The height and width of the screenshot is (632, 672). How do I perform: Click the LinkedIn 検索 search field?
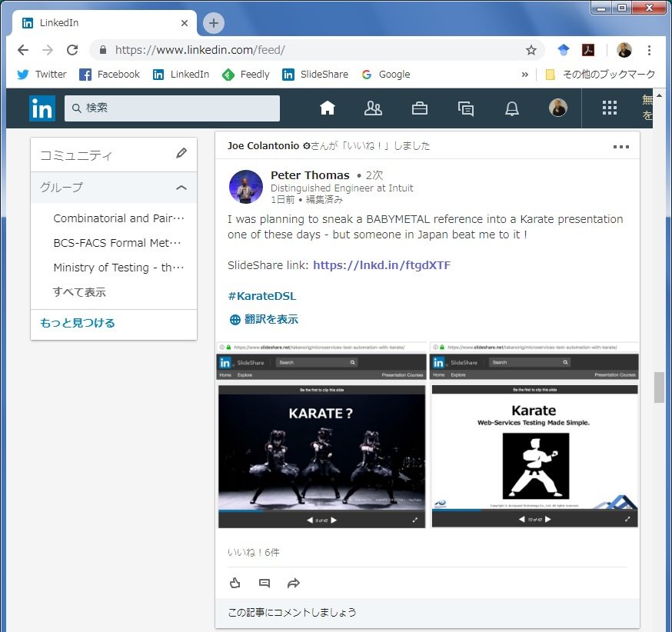[172, 108]
